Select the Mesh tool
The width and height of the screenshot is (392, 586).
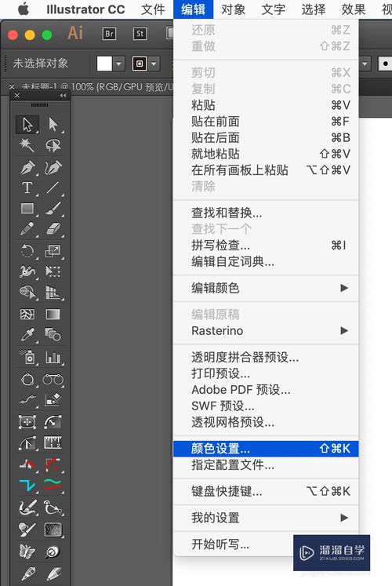pyautogui.click(x=27, y=315)
